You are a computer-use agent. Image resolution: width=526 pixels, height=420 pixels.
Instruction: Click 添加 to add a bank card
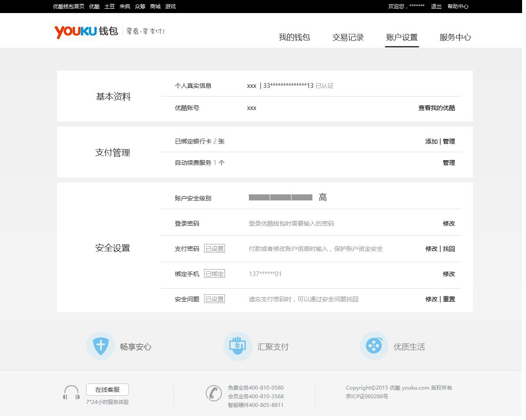[431, 141]
